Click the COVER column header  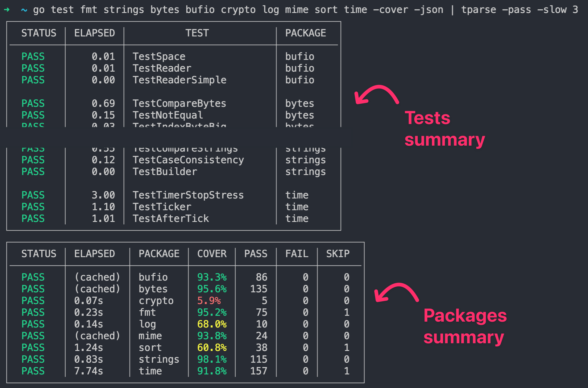point(212,254)
